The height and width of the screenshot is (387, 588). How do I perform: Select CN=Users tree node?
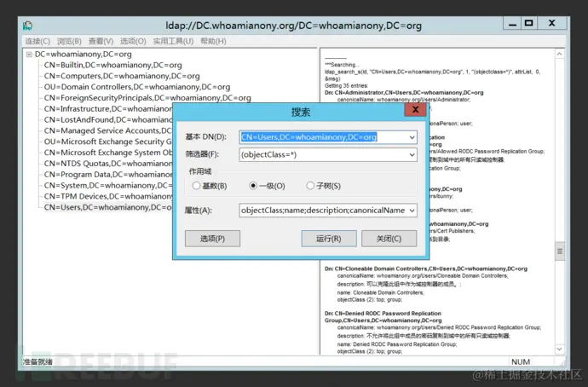(x=108, y=207)
